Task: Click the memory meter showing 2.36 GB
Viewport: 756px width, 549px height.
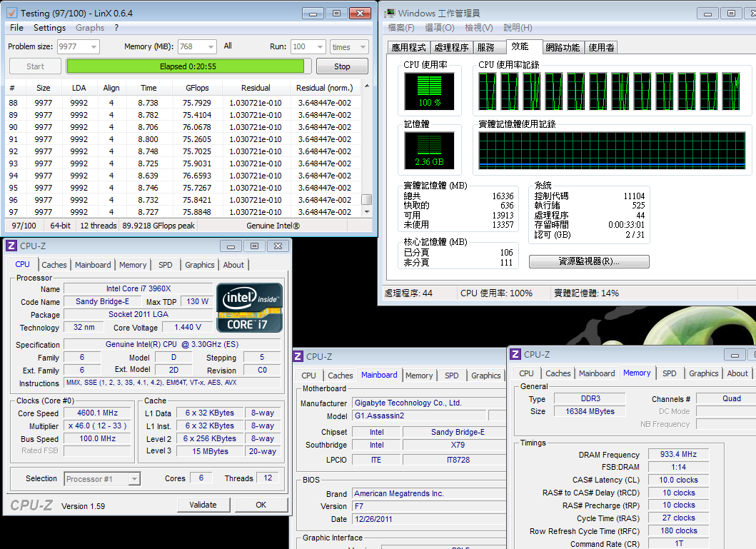Action: [429, 151]
